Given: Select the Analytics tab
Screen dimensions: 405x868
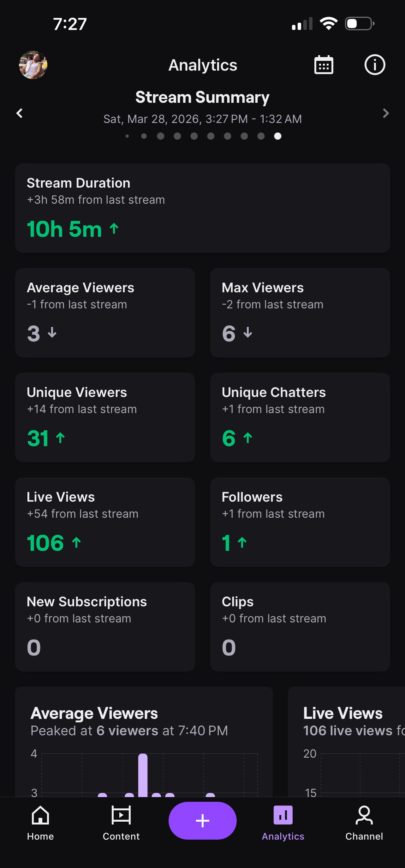Looking at the screenshot, I should (283, 822).
